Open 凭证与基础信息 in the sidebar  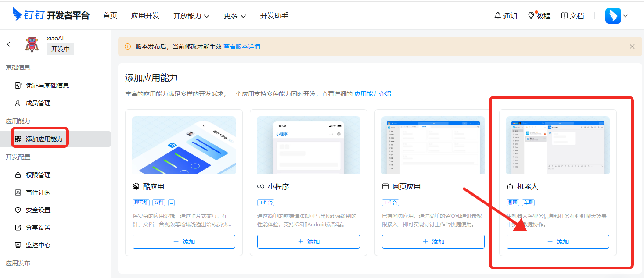(47, 86)
